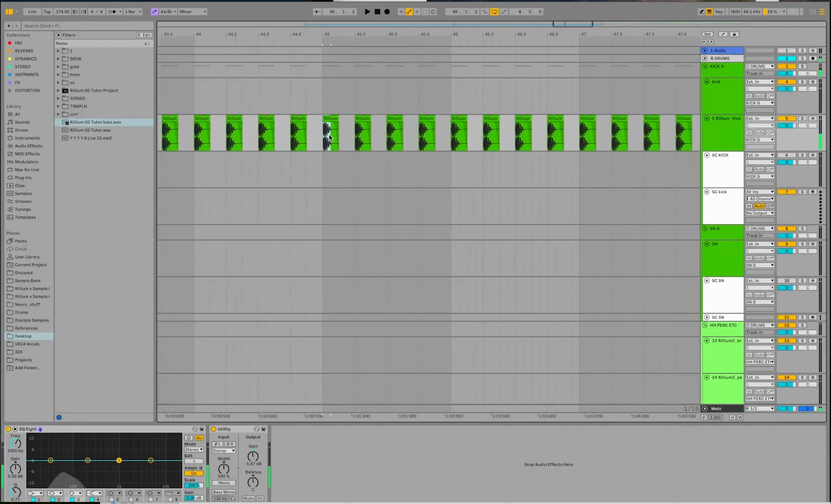The image size is (831, 504).
Task: Click browser back navigation arrow
Action: coord(8,26)
